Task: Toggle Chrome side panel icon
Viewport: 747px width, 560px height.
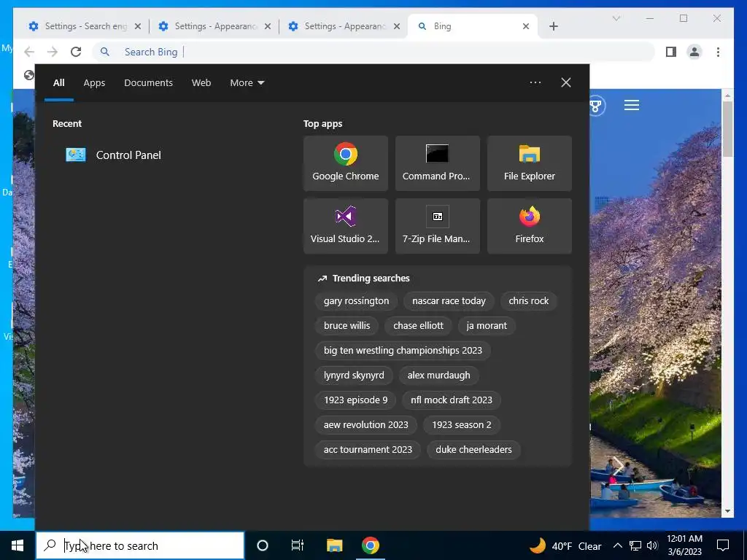Action: pos(671,52)
